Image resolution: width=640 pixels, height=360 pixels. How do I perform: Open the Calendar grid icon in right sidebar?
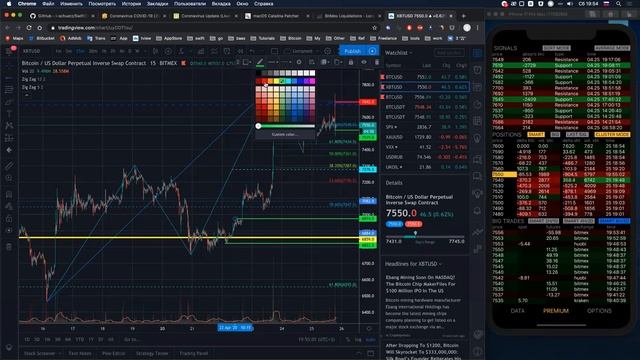point(477,121)
